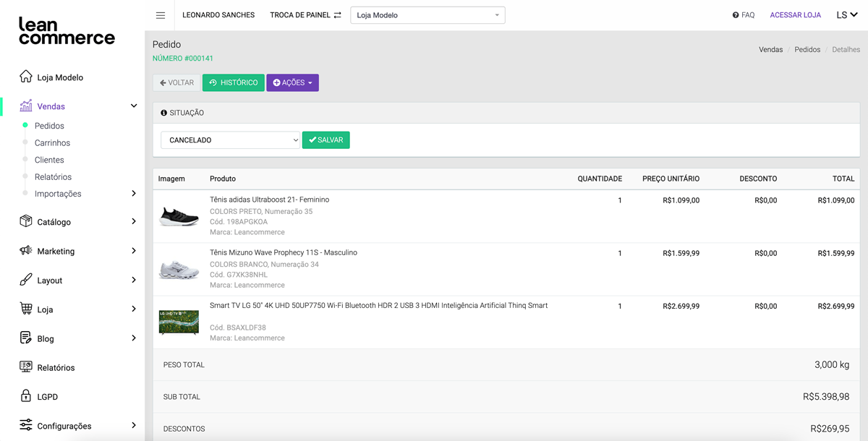Click the SALVAR button
The width and height of the screenshot is (868, 441).
[x=325, y=140]
